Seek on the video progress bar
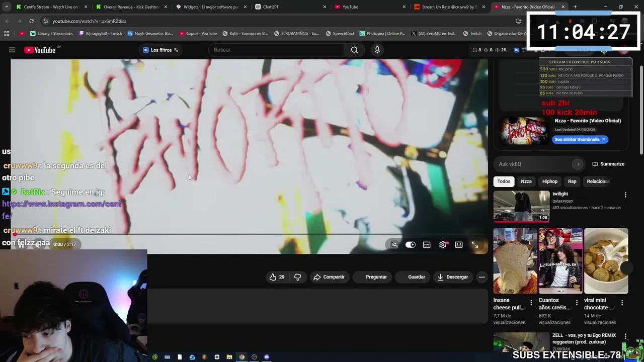 pyautogui.click(x=249, y=234)
